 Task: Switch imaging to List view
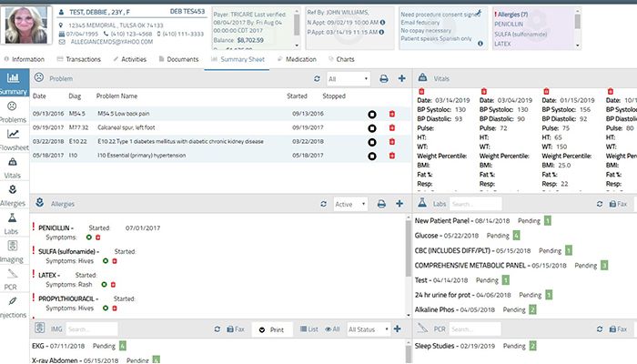308,329
